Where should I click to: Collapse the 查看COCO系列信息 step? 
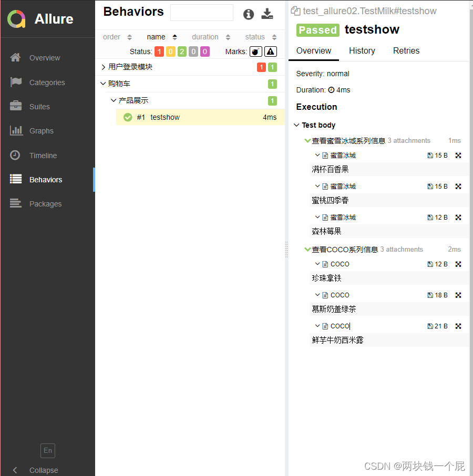[x=307, y=249]
